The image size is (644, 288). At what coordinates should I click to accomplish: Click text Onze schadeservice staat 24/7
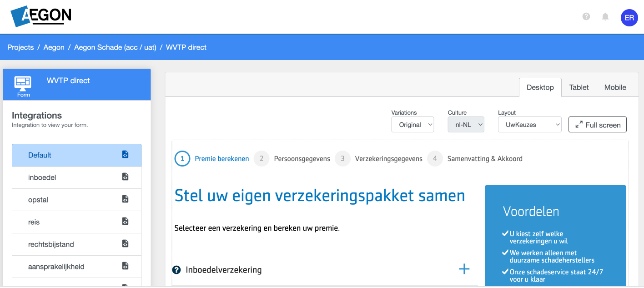(x=556, y=276)
